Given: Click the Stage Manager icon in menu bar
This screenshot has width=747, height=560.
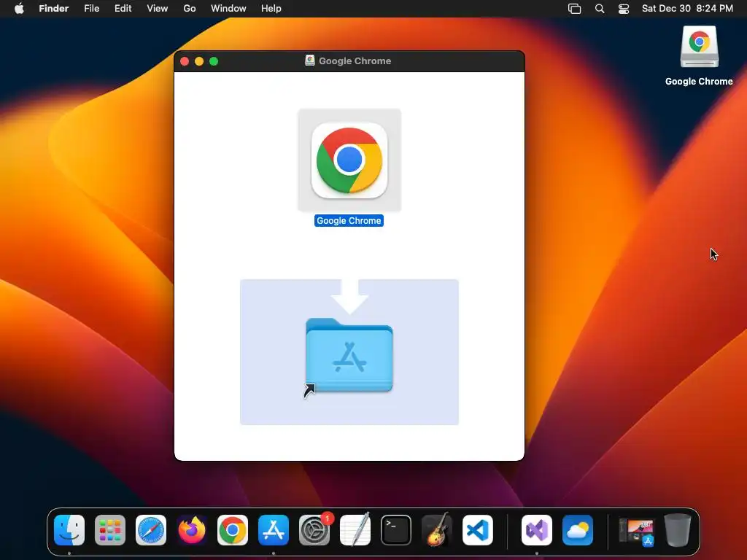Looking at the screenshot, I should pos(575,9).
